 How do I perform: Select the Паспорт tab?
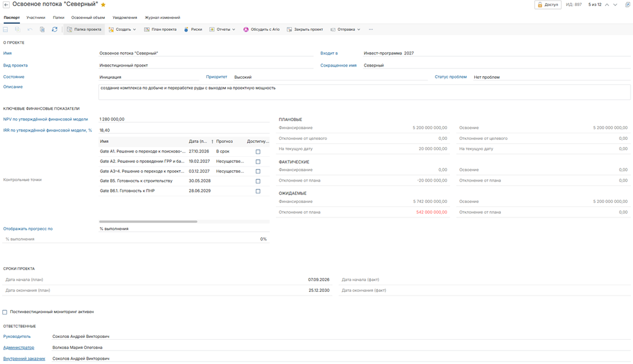pos(12,18)
